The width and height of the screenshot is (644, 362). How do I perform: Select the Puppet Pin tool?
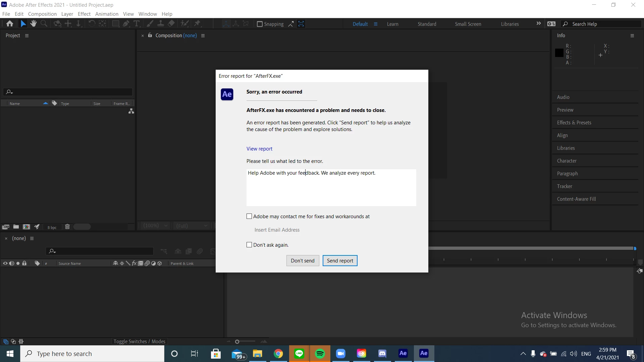click(x=197, y=23)
